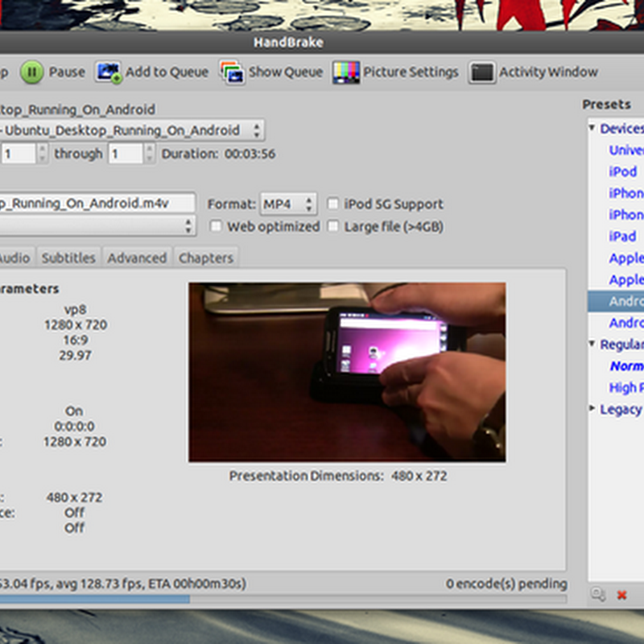644x644 pixels.
Task: Enable Web optimized checkbox
Action: (216, 226)
